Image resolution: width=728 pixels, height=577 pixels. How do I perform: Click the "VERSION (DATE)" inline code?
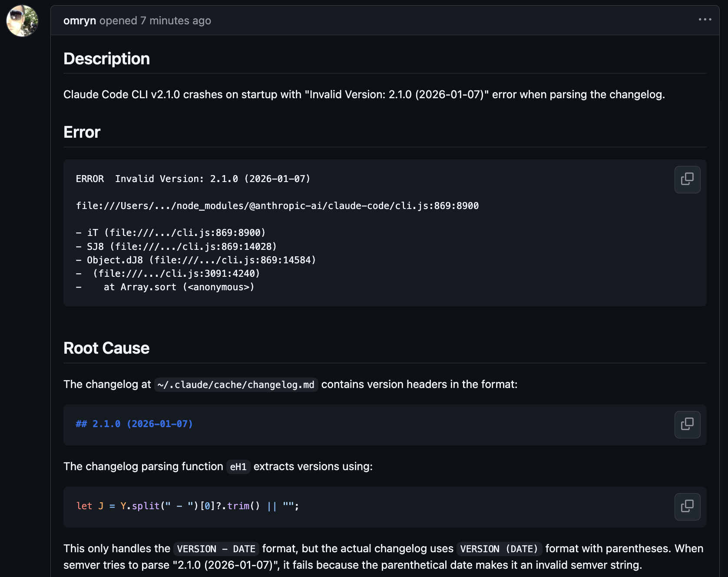coord(499,549)
